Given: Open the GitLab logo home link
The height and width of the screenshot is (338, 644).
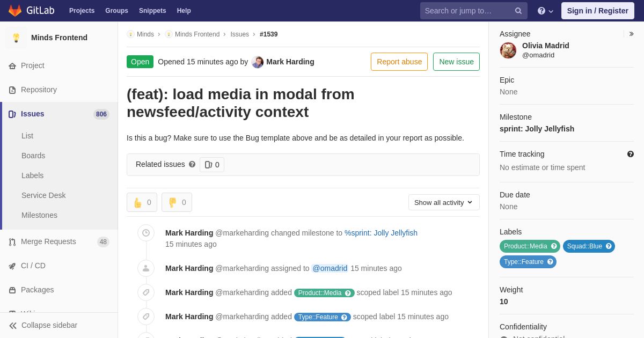Looking at the screenshot, I should click(x=31, y=11).
